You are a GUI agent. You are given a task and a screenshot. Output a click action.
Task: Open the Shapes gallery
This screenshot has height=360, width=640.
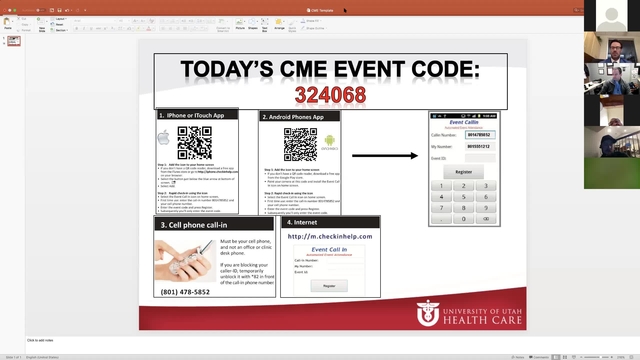tap(253, 24)
